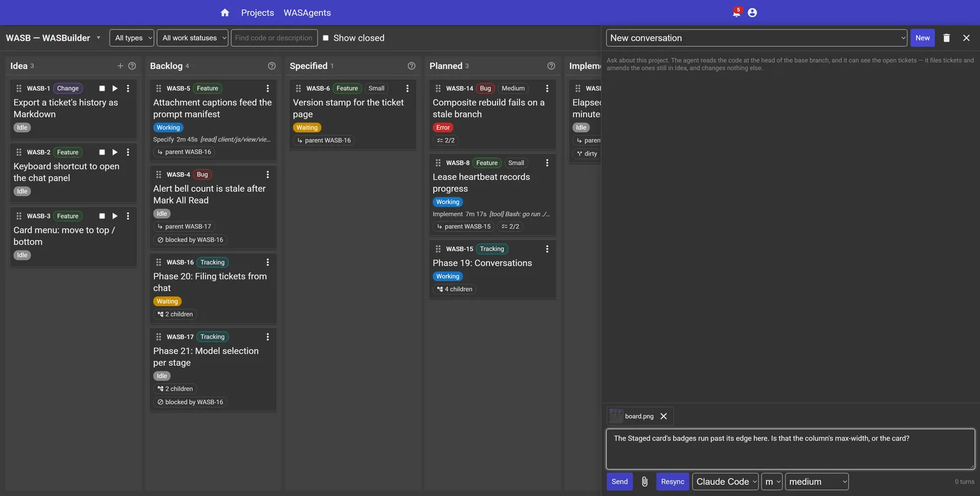Close the chat panel
The height and width of the screenshot is (496, 980).
pyautogui.click(x=967, y=38)
